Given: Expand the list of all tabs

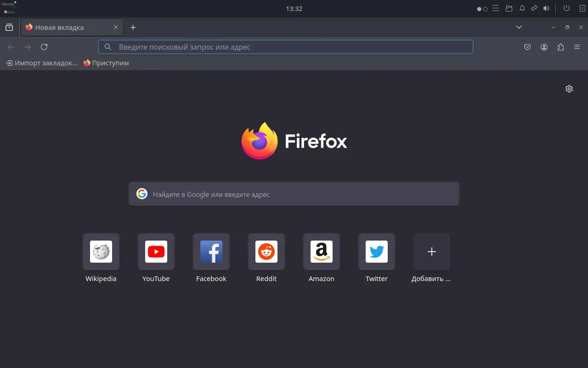Looking at the screenshot, I should 519,28.
